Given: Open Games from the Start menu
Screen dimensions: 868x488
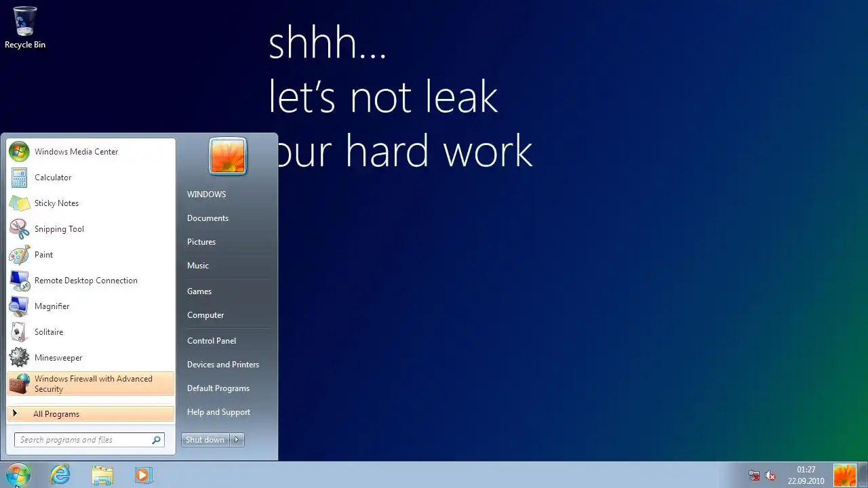Looking at the screenshot, I should click(x=199, y=291).
